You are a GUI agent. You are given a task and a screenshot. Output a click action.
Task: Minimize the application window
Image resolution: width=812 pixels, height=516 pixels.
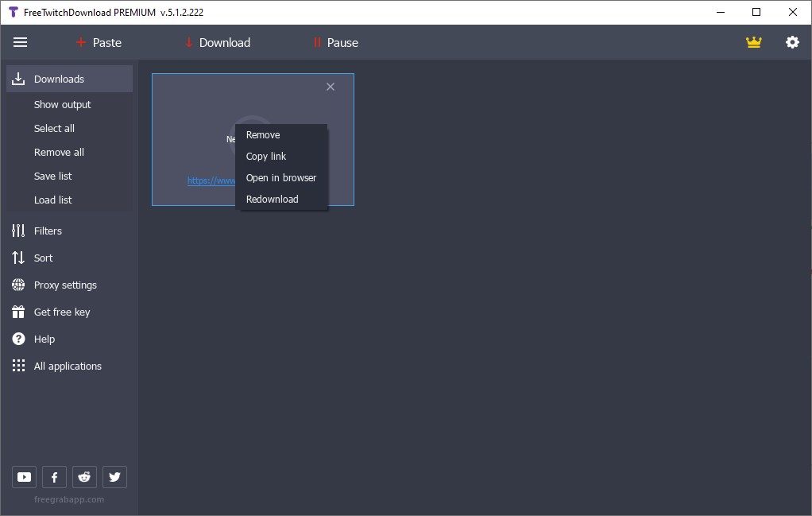click(721, 12)
